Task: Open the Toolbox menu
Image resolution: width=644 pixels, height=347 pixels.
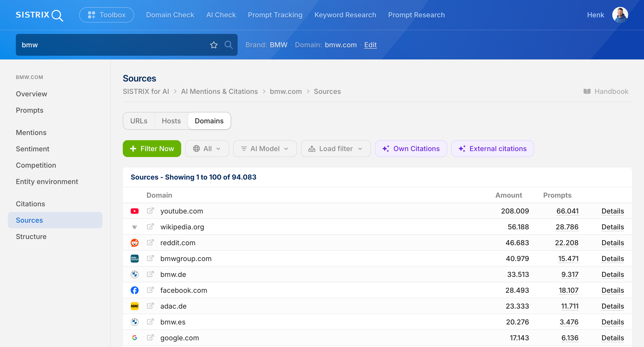Action: (106, 15)
